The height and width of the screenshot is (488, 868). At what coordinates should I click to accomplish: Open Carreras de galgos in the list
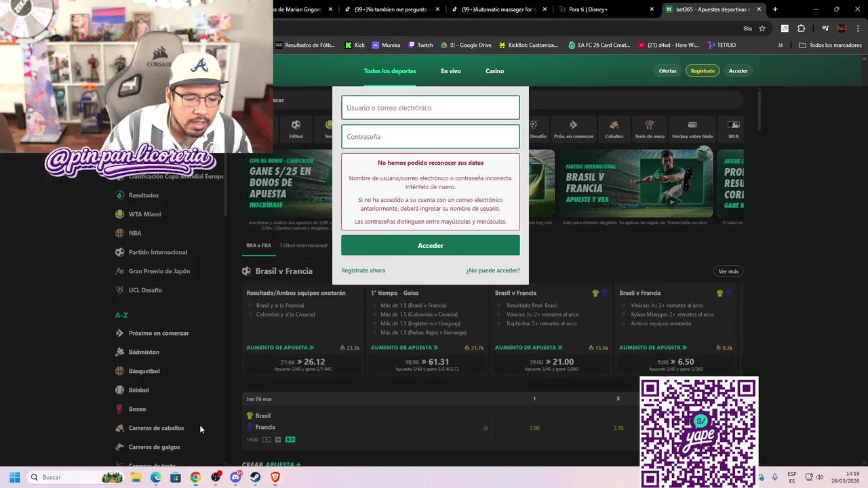tap(154, 447)
